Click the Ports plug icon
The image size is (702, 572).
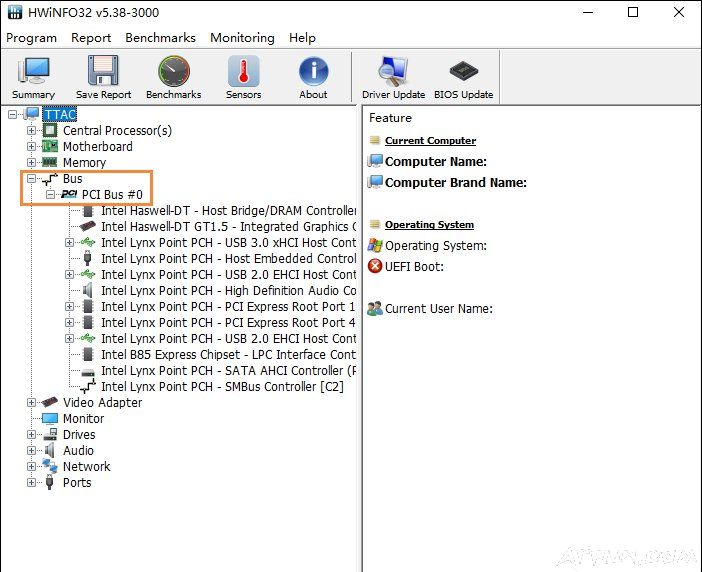point(50,482)
